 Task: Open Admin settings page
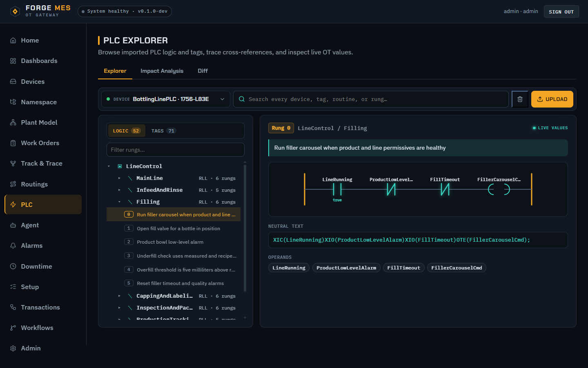point(43,348)
